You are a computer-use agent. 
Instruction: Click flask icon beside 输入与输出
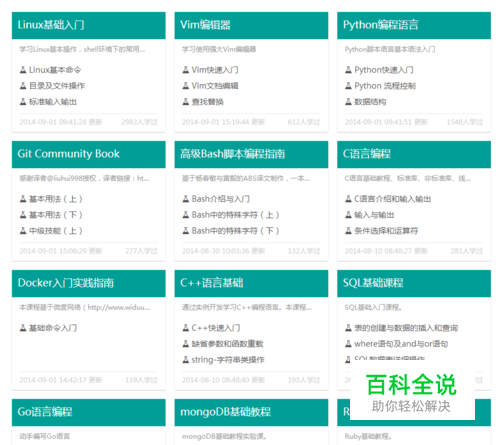point(348,215)
